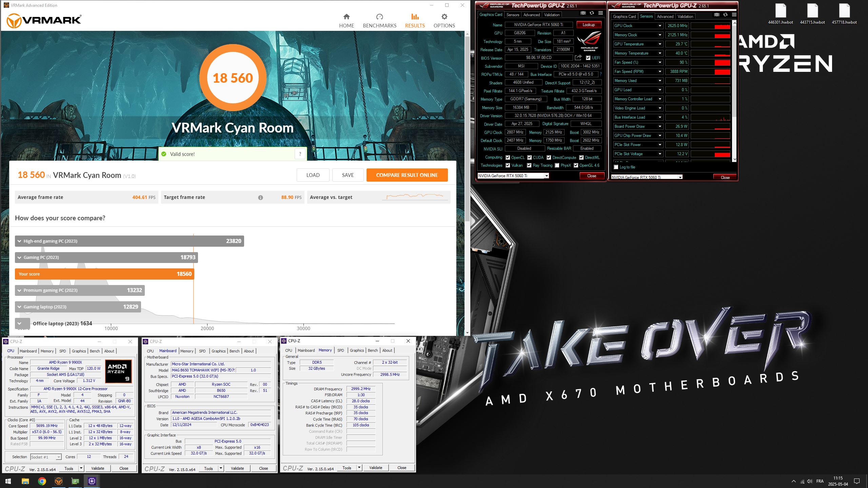Open VRMark RESULTS section
The width and height of the screenshot is (868, 488).
(415, 21)
